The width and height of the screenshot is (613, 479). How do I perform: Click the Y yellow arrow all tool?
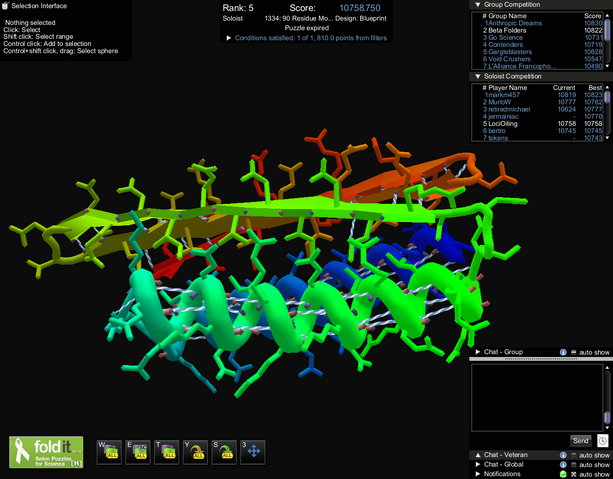click(195, 452)
